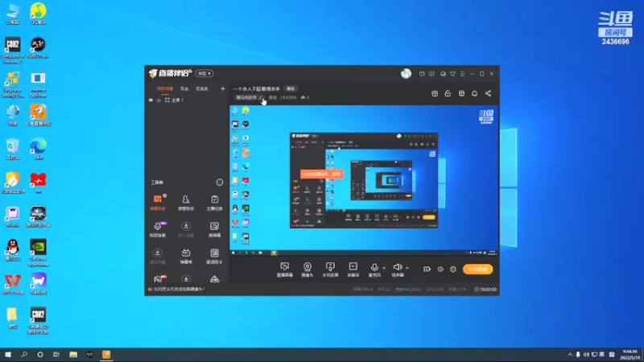Image resolution: width=644 pixels, height=362 pixels.
Task: Click the room number 2436696 in header
Action: (288, 97)
